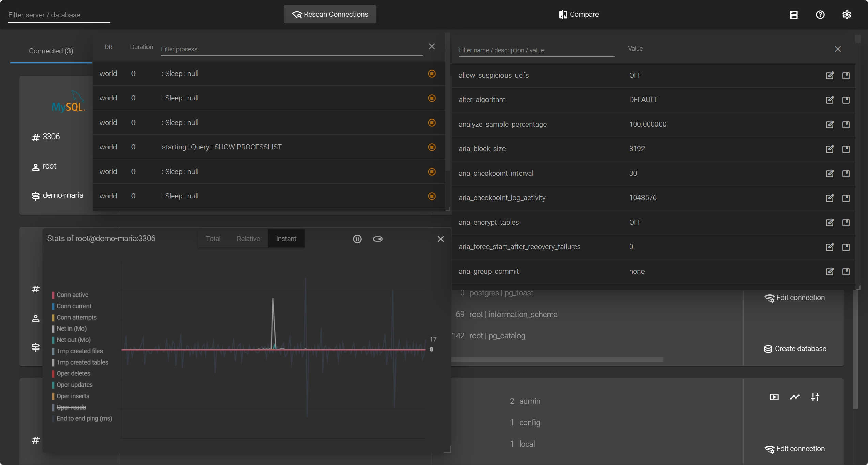Pause the stats chart refresh
The height and width of the screenshot is (465, 868).
click(357, 239)
